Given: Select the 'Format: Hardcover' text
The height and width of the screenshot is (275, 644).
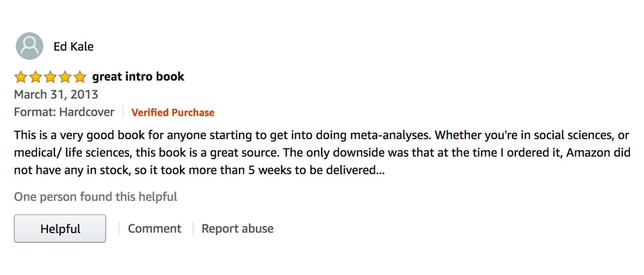Looking at the screenshot, I should pyautogui.click(x=64, y=112).
